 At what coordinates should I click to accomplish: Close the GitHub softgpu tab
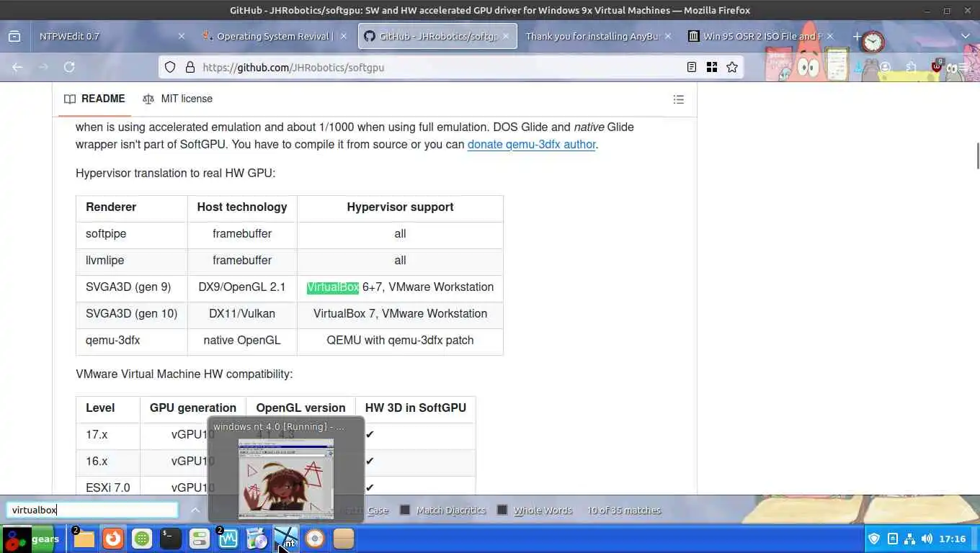tap(507, 36)
